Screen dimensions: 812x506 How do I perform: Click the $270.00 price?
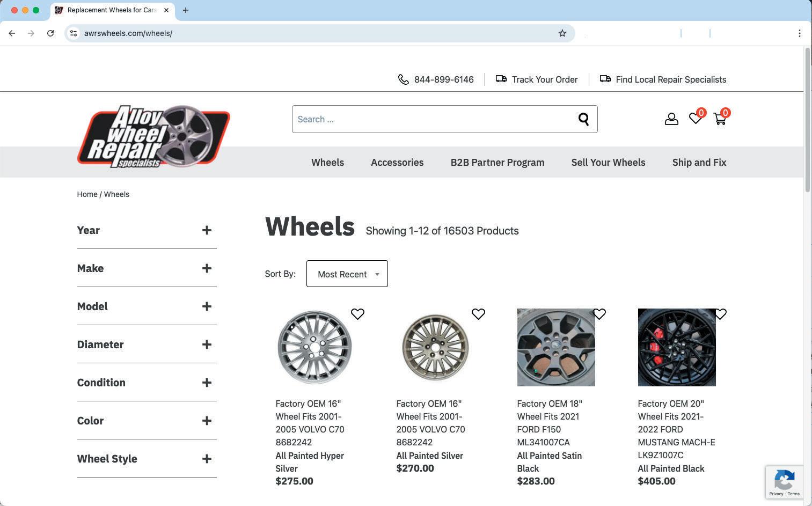[x=415, y=468]
